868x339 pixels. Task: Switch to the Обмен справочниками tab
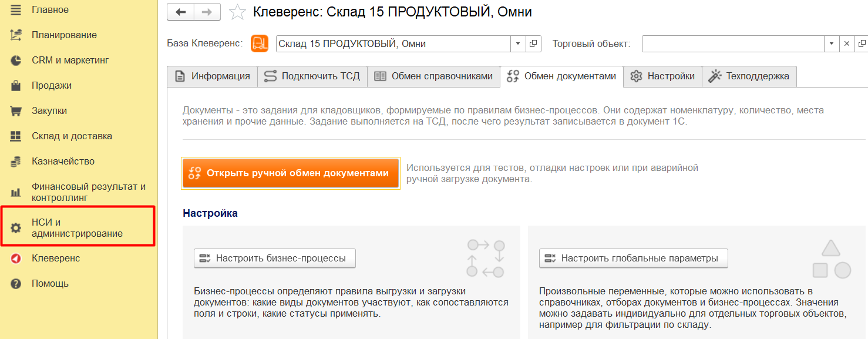[433, 76]
